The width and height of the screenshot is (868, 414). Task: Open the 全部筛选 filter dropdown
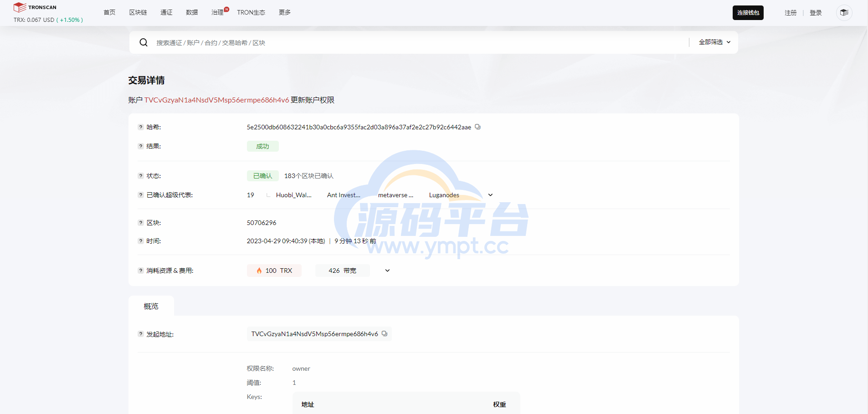pyautogui.click(x=714, y=42)
